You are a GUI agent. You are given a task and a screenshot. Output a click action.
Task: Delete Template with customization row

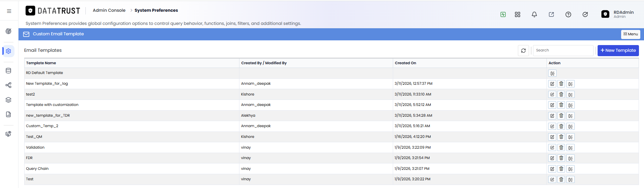click(x=561, y=105)
